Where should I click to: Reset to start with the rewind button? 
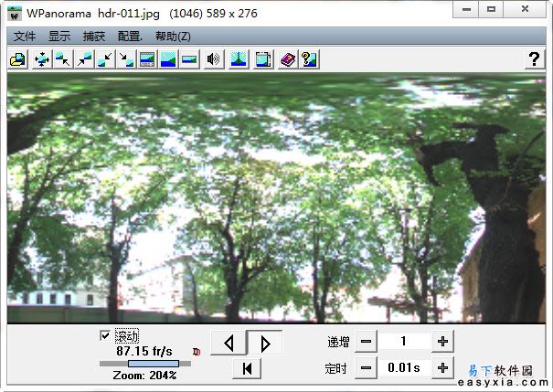(x=247, y=368)
